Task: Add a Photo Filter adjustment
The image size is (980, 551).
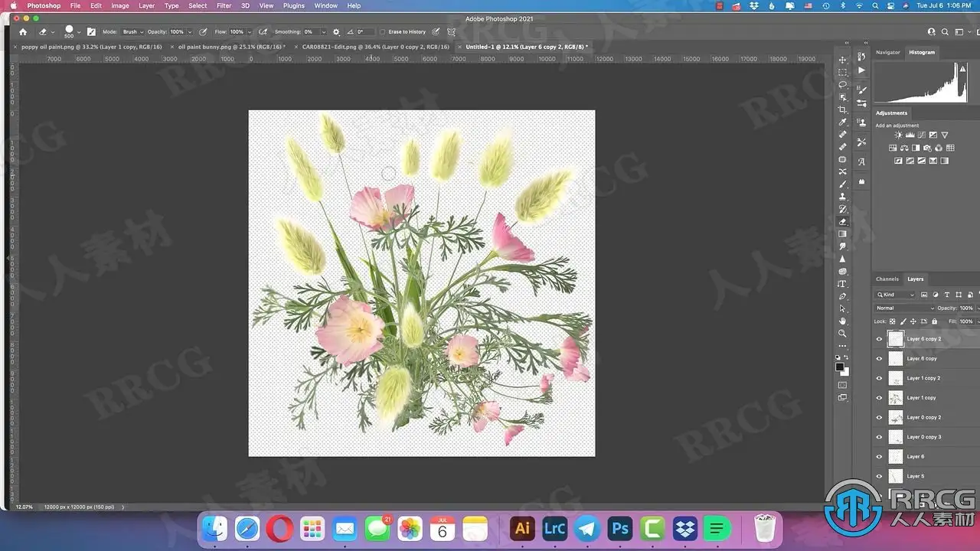Action: 927,148
